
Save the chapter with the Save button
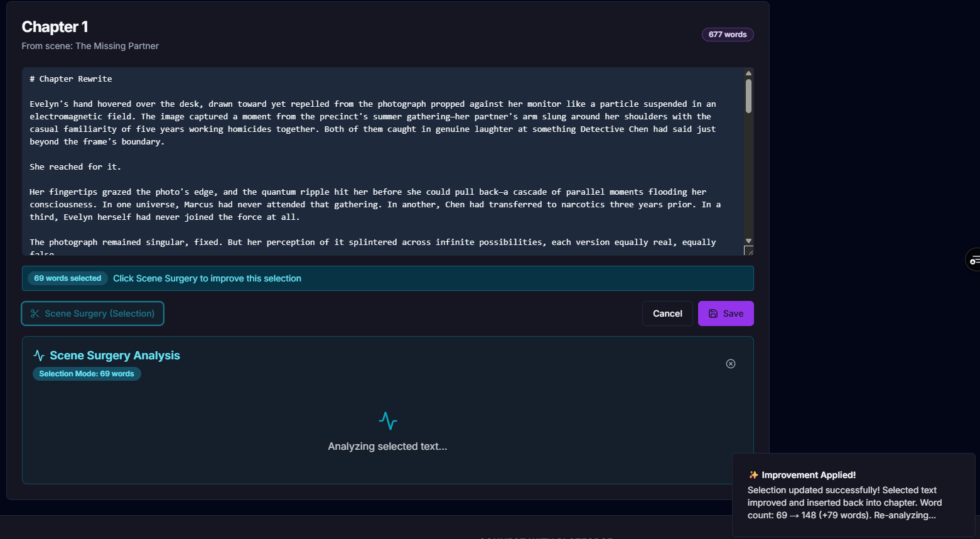[725, 313]
